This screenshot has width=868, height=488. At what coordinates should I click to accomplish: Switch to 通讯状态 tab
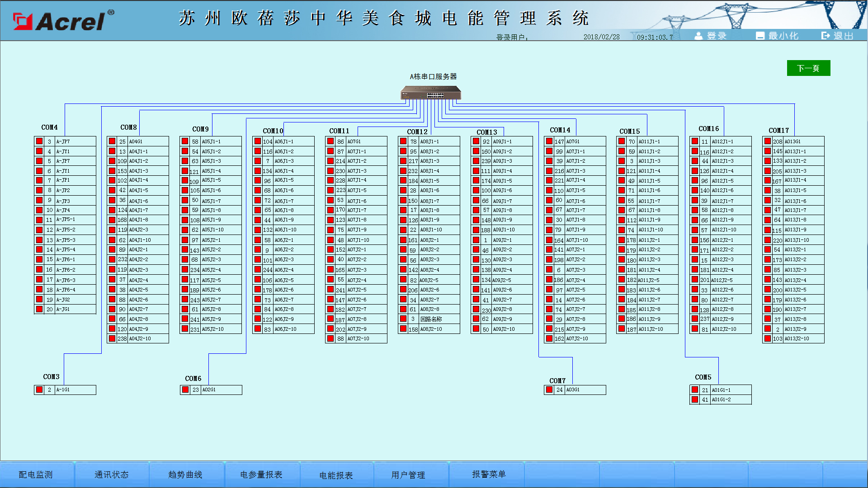tap(111, 474)
